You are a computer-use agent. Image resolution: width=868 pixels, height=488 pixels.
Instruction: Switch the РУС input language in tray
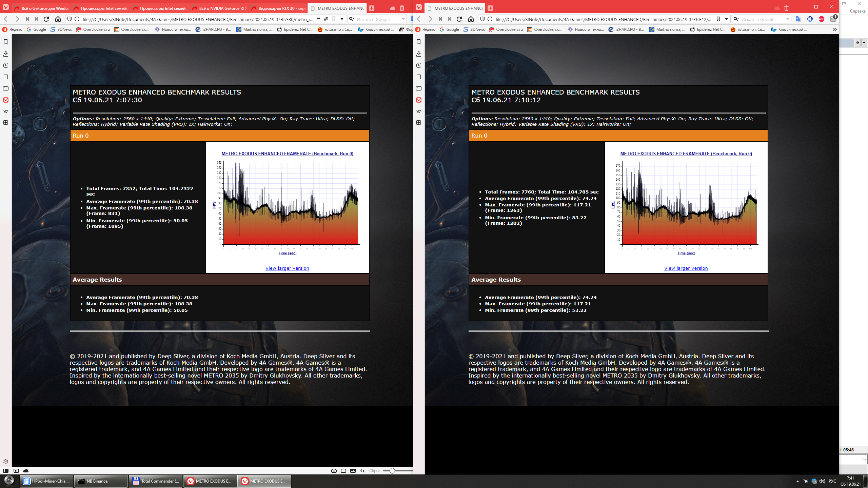click(832, 481)
